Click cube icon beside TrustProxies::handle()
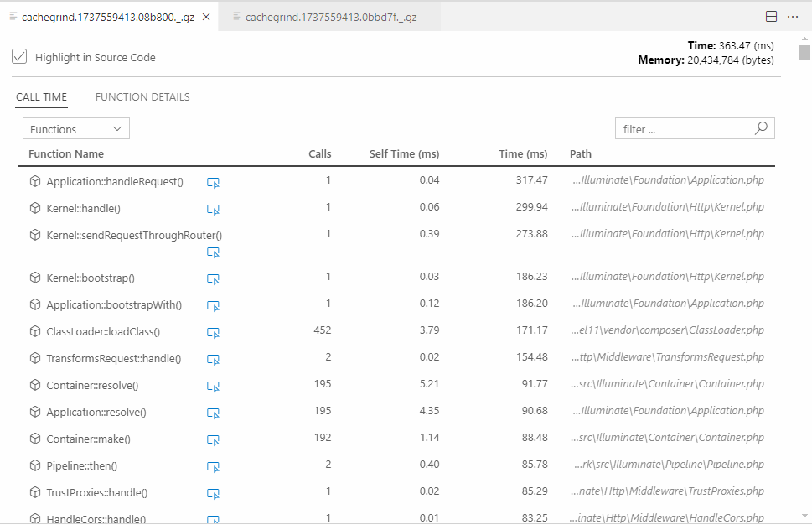 pos(34,492)
